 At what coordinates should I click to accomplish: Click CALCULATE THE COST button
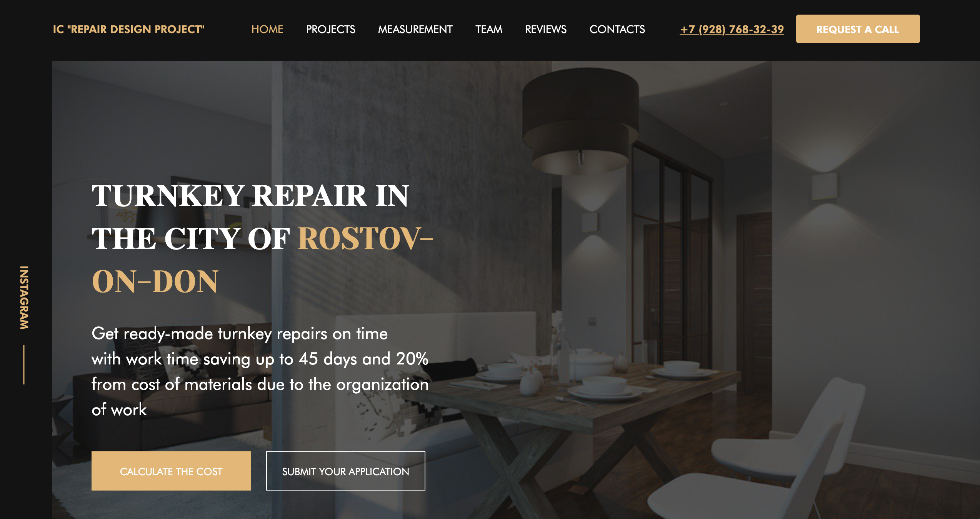pyautogui.click(x=171, y=471)
